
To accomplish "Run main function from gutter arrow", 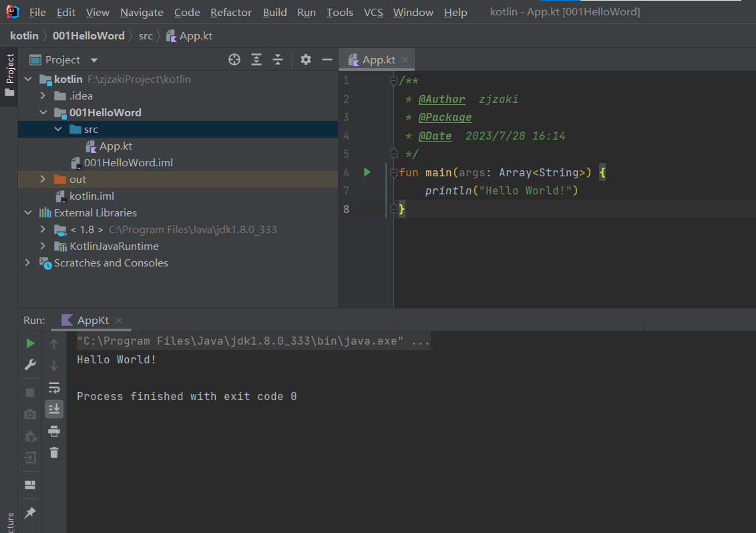I will coord(367,172).
